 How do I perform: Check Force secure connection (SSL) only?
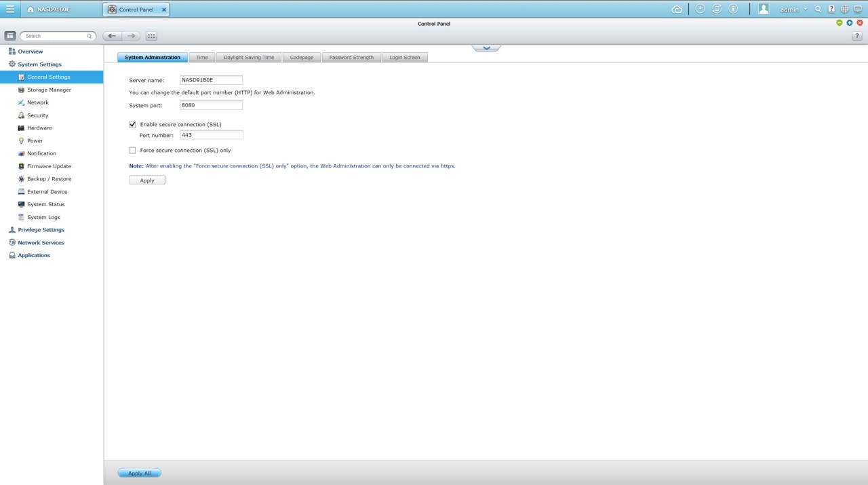pos(132,150)
